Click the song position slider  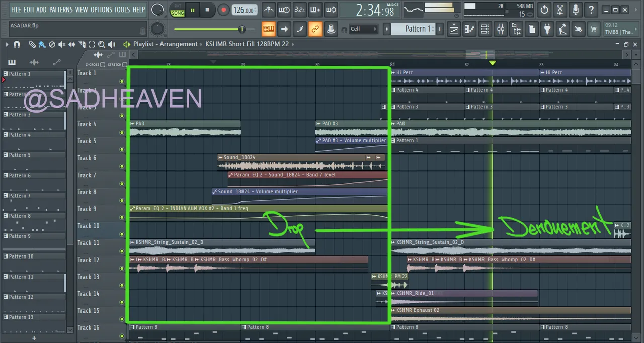(215, 29)
